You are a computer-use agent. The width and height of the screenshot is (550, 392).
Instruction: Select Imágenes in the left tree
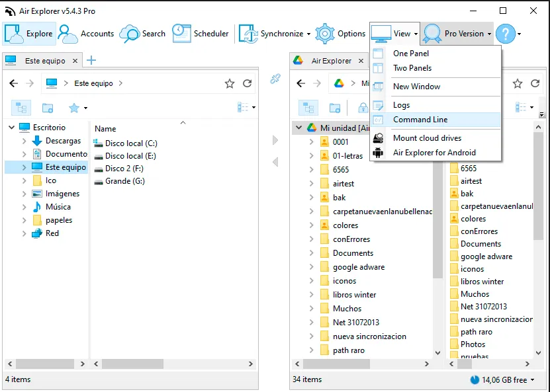[62, 194]
